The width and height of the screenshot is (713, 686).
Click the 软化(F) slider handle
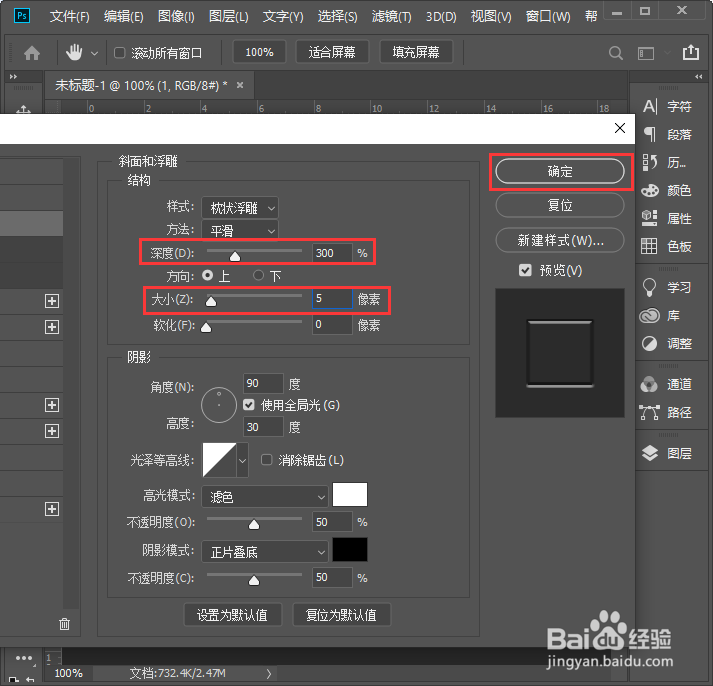coord(206,327)
